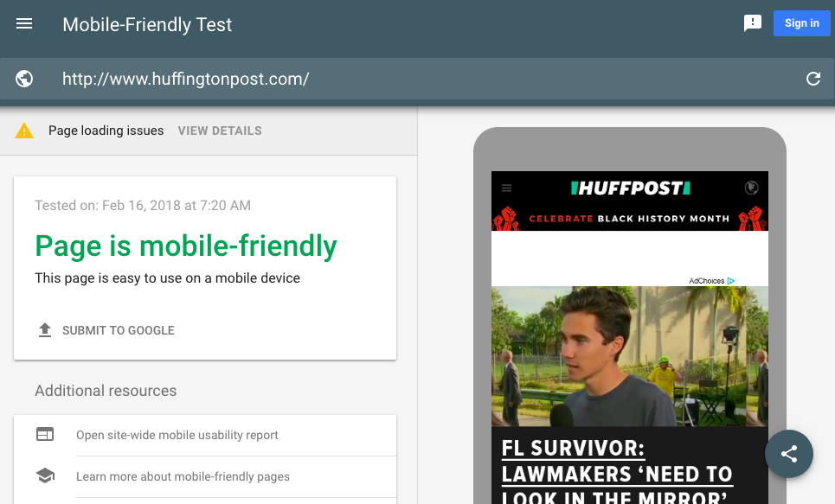This screenshot has height=504, width=835.
Task: Click the 'Page is mobile-friendly' heading
Action: click(x=186, y=246)
